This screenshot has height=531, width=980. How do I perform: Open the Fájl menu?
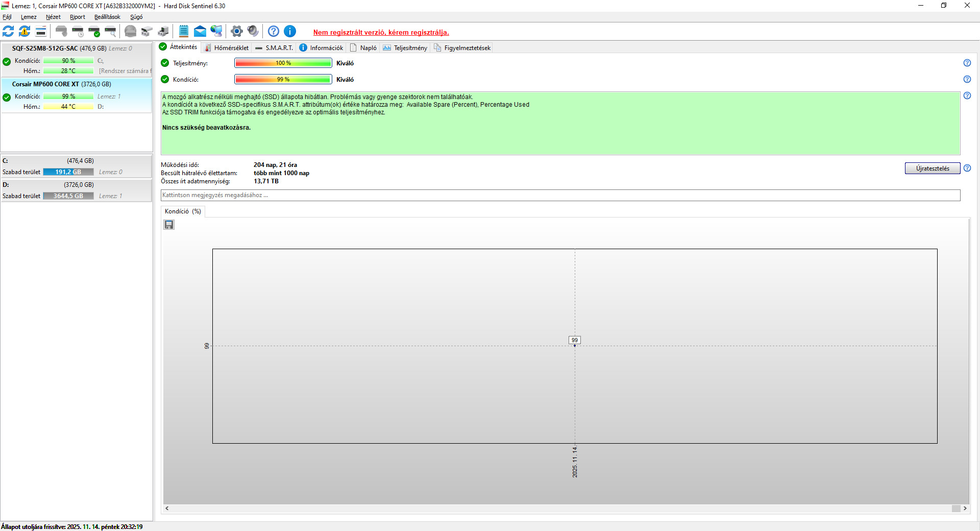[7, 17]
